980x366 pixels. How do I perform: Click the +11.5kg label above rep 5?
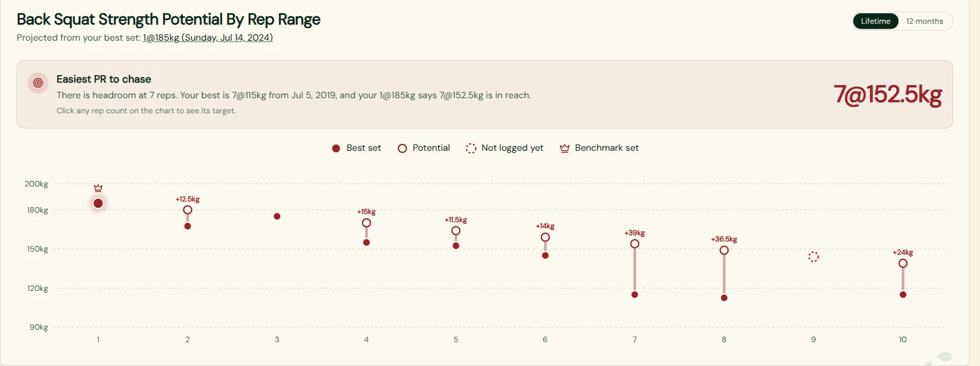(x=456, y=220)
